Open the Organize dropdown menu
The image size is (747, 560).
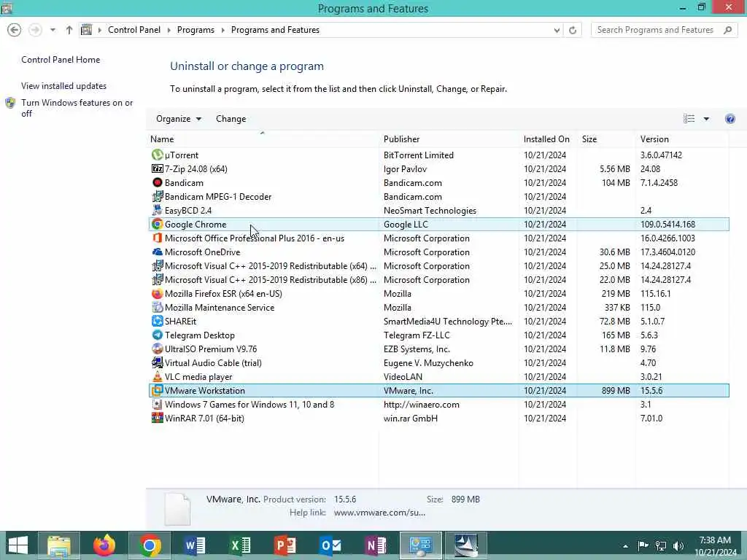click(179, 119)
